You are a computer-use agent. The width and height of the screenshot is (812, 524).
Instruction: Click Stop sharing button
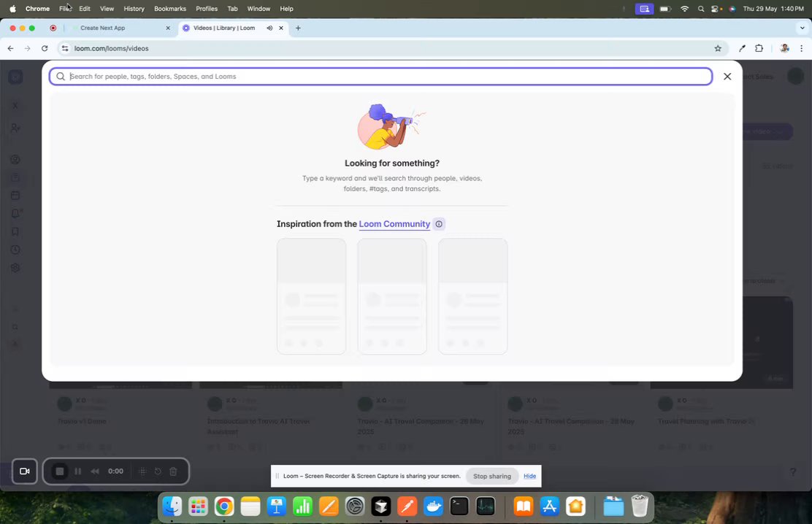click(492, 476)
